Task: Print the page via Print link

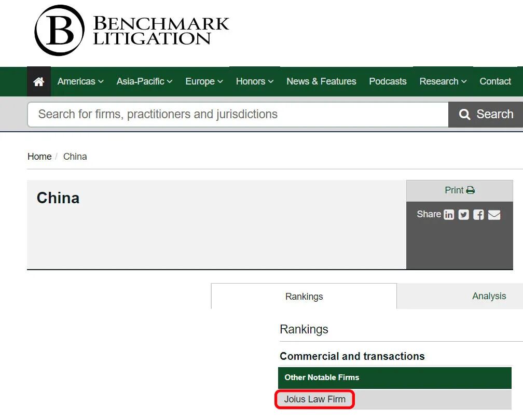Action: click(x=460, y=190)
